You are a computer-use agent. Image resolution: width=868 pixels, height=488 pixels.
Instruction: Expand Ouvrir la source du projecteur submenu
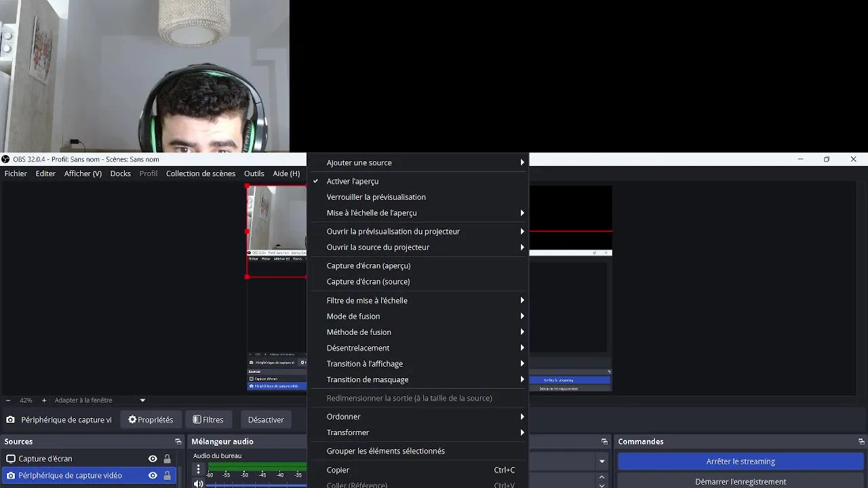pyautogui.click(x=418, y=247)
